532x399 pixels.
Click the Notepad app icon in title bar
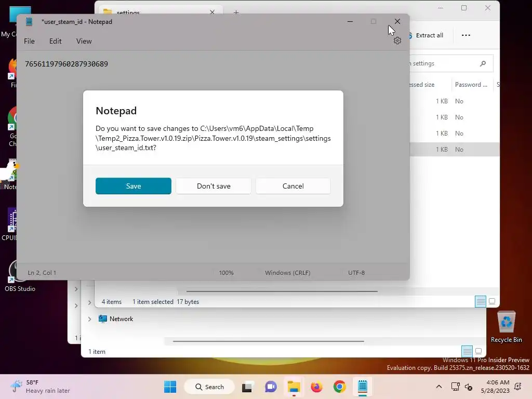click(29, 22)
